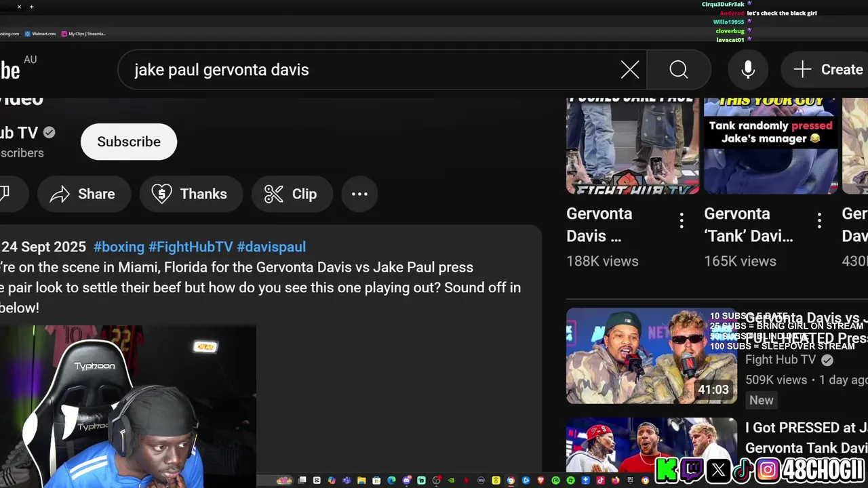Click the '165K views' text
This screenshot has height=488, width=868.
tap(740, 261)
